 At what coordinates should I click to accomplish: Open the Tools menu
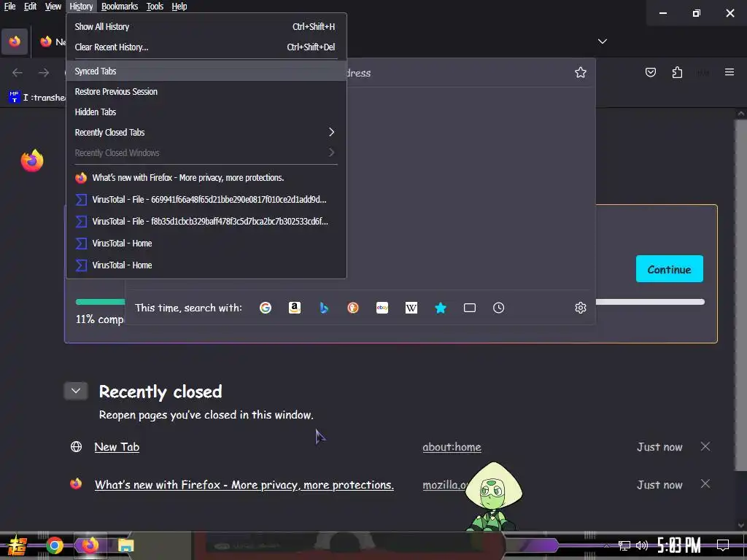(155, 6)
